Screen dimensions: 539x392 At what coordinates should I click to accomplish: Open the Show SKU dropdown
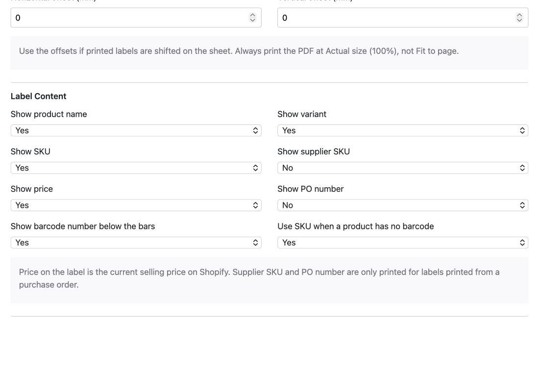tap(136, 168)
